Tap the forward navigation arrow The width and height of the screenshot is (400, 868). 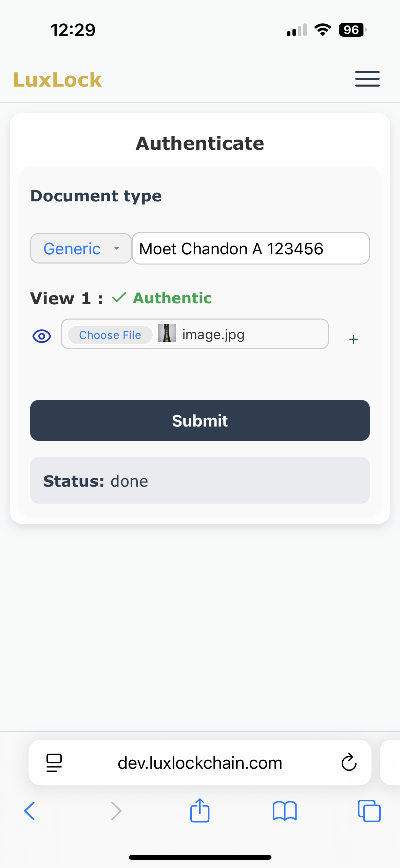116,811
